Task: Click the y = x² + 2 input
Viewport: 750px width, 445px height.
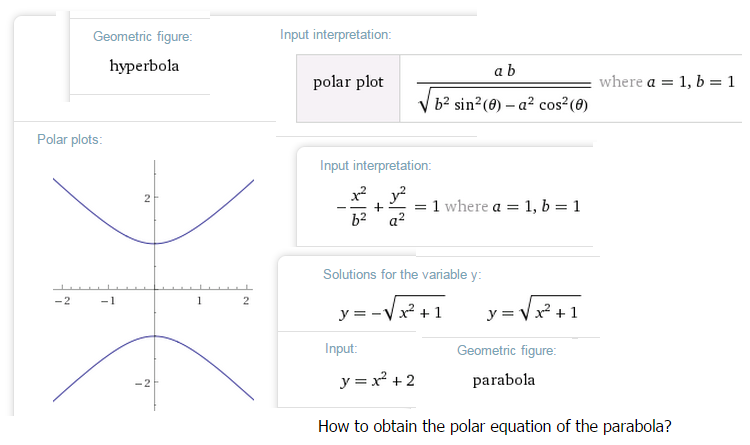Action: point(378,380)
